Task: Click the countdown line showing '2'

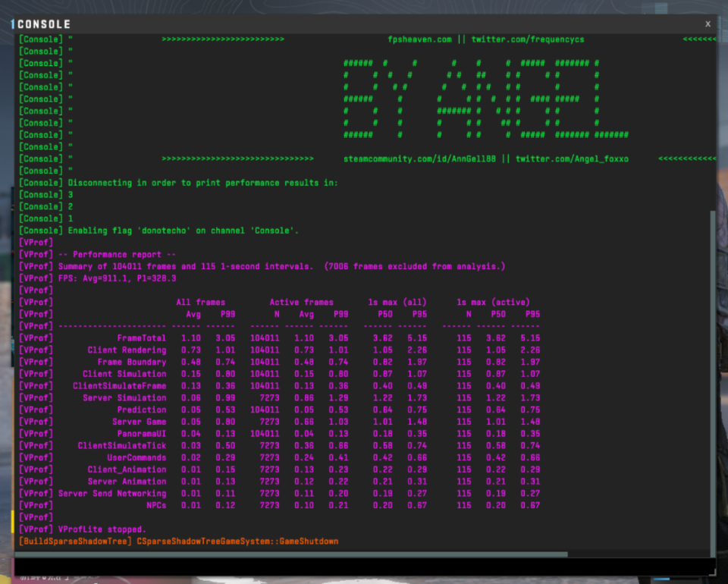Action: pos(71,206)
